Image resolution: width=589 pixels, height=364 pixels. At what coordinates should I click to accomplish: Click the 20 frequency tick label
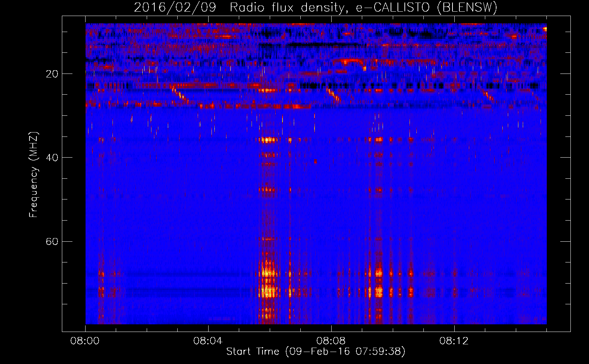[52, 74]
